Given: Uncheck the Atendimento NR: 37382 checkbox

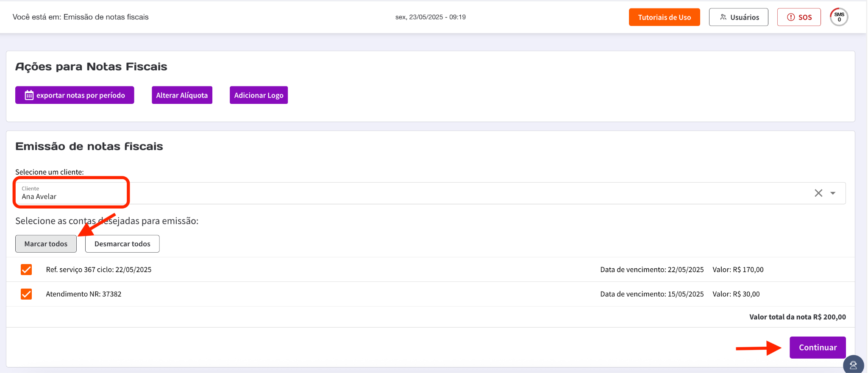Looking at the screenshot, I should [26, 294].
